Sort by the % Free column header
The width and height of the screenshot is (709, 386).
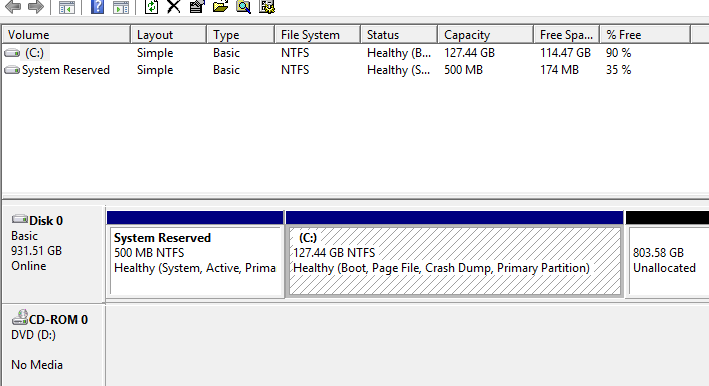(x=645, y=35)
